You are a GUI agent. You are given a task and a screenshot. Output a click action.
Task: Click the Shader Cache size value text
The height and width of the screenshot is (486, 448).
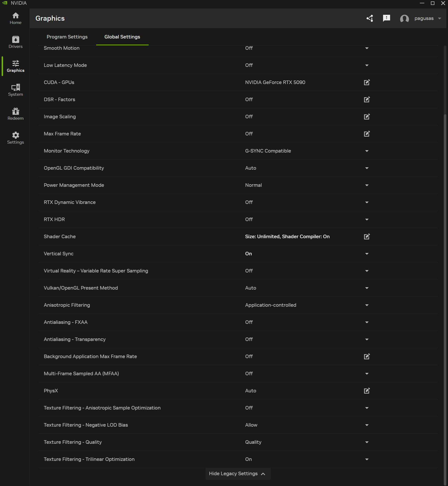coord(287,237)
